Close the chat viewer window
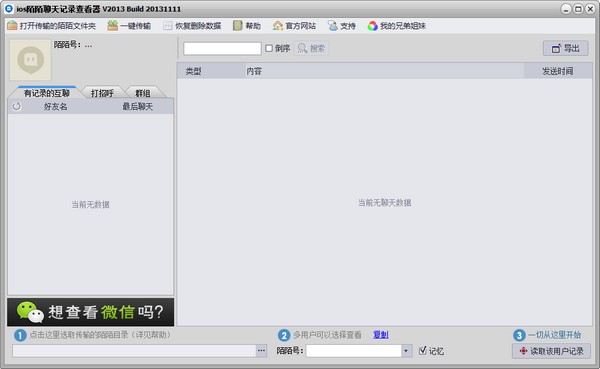The height and width of the screenshot is (369, 600). pos(590,9)
